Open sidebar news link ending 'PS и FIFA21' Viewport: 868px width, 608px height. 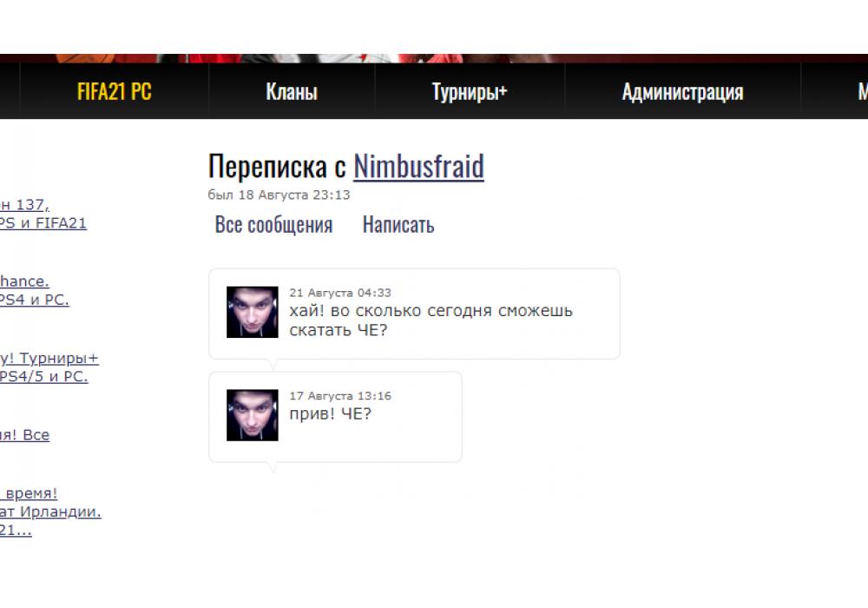coord(42,223)
